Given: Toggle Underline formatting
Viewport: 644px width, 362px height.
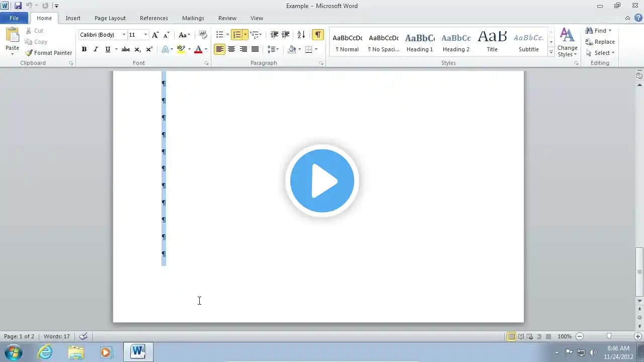Looking at the screenshot, I should [108, 49].
